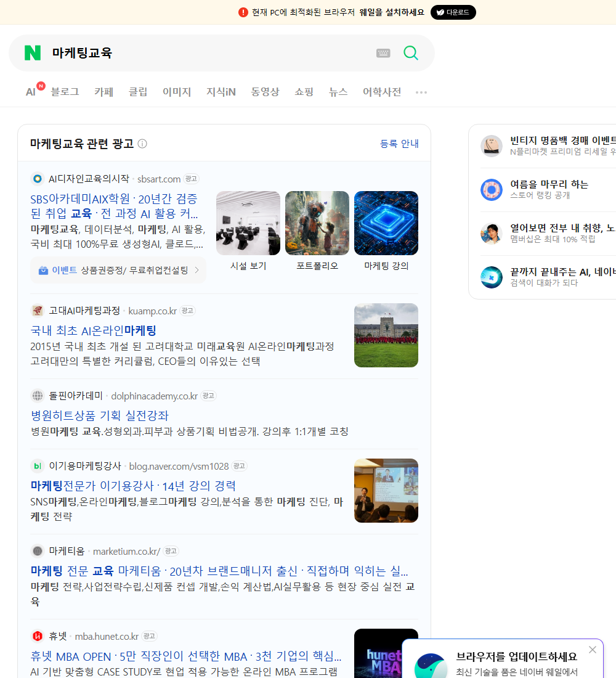Switch to the 지식iN tab

click(221, 92)
